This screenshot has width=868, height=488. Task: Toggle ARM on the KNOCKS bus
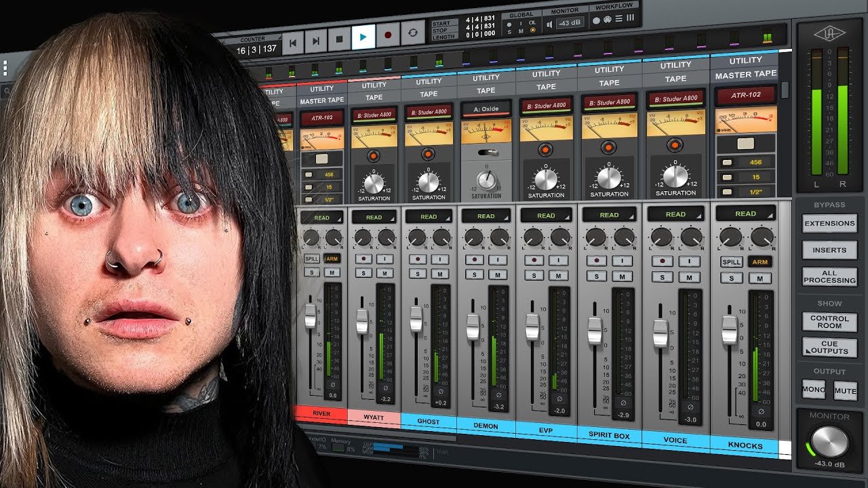pos(760,262)
